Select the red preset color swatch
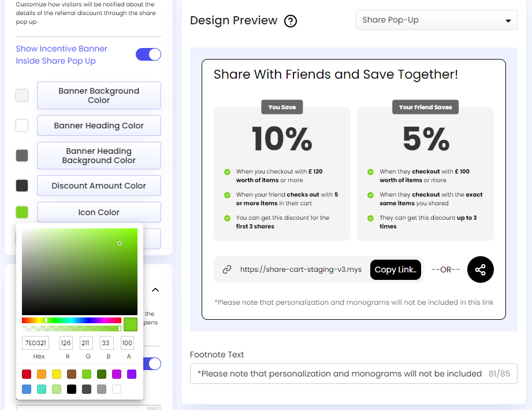This screenshot has width=532, height=410. click(x=25, y=374)
